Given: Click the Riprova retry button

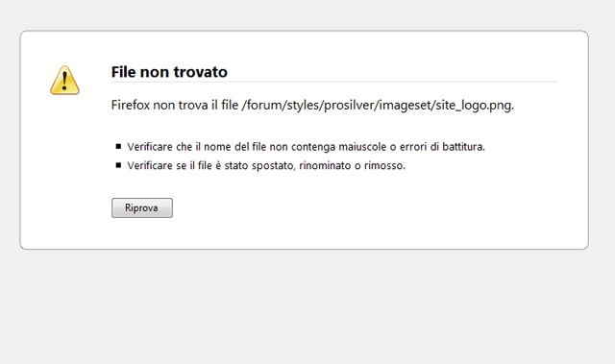Looking at the screenshot, I should (x=142, y=207).
